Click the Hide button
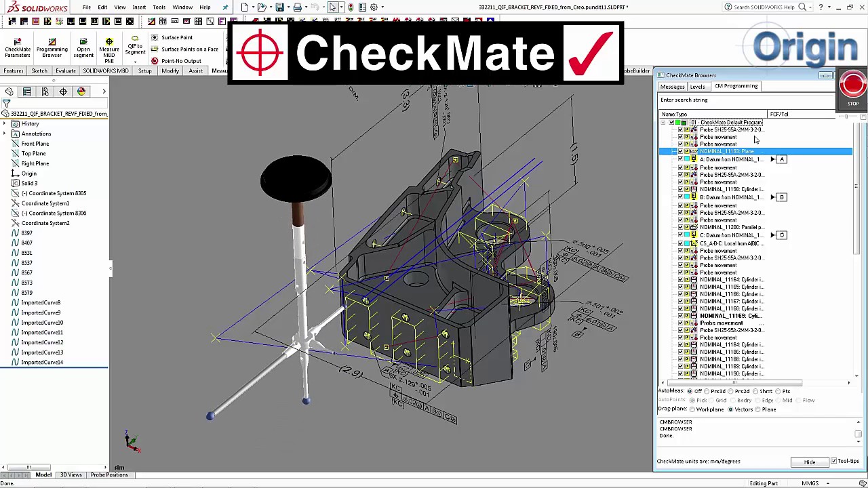 click(x=810, y=462)
